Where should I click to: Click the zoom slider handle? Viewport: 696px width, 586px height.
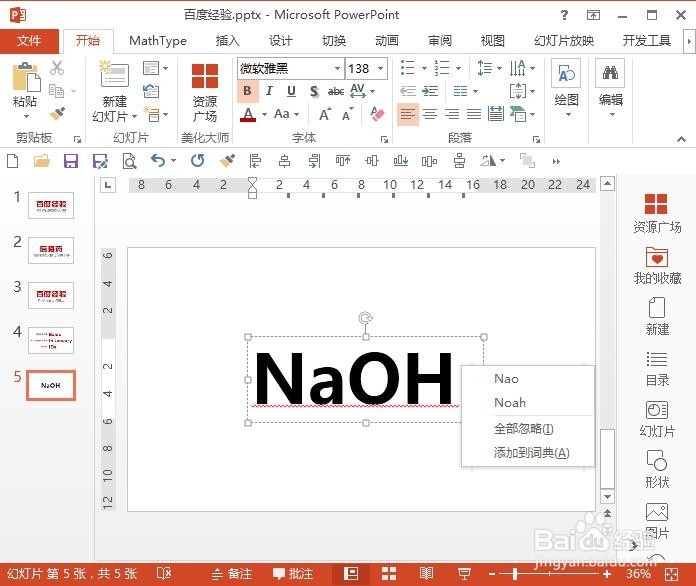tap(515, 574)
